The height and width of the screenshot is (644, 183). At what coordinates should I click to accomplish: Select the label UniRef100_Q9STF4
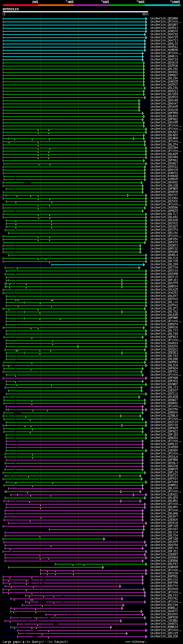(x=164, y=230)
